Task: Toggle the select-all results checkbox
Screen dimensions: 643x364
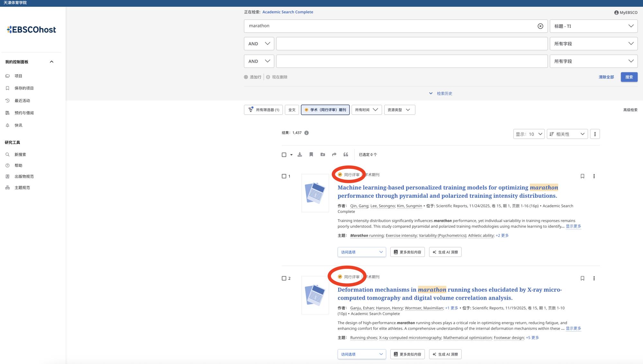Action: [284, 155]
